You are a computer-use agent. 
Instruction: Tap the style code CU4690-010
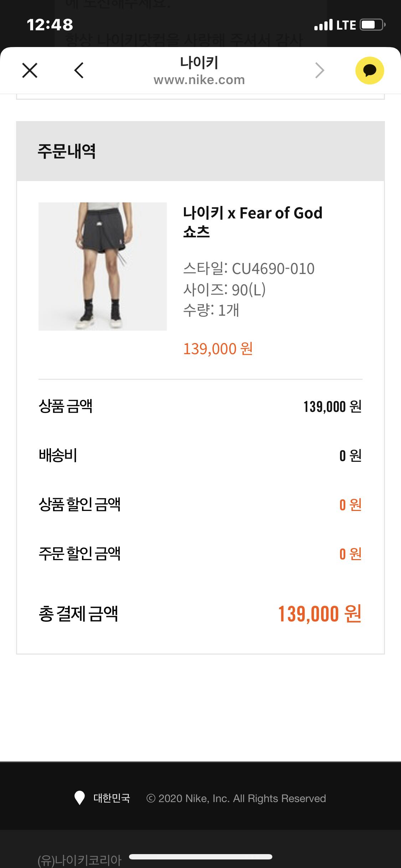coord(273,269)
